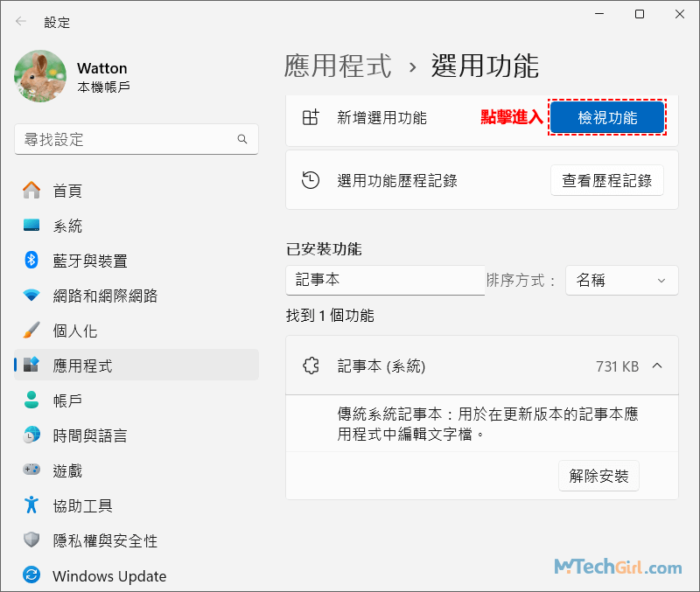Viewport: 700px width, 592px height.
Task: Click the 查看歷程記錄 button
Action: tap(606, 181)
